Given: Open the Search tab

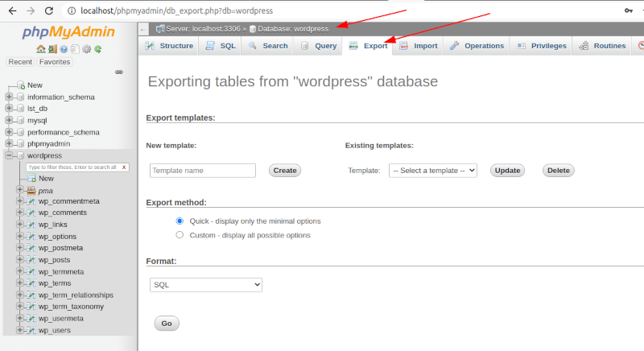Looking at the screenshot, I should click(x=268, y=46).
